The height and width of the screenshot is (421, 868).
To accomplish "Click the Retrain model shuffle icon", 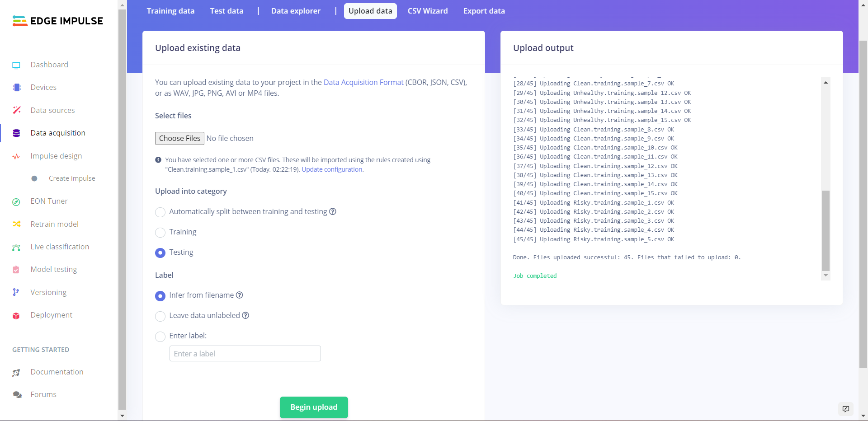I will click(17, 224).
